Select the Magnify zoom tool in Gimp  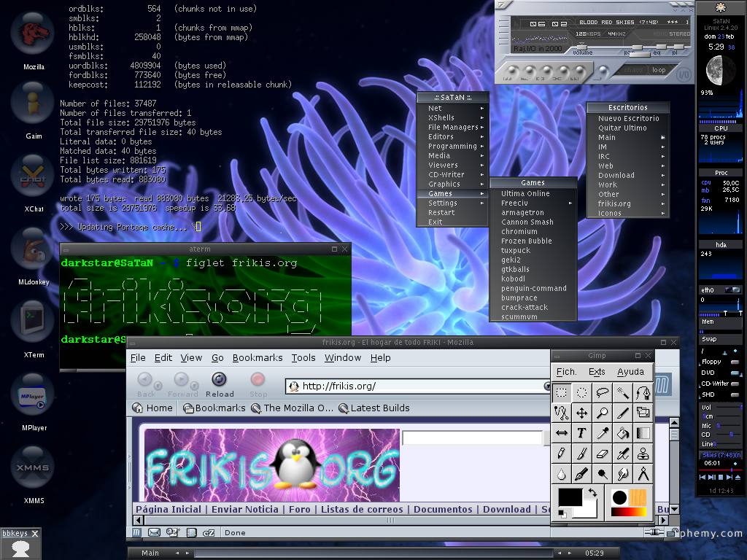pos(602,413)
